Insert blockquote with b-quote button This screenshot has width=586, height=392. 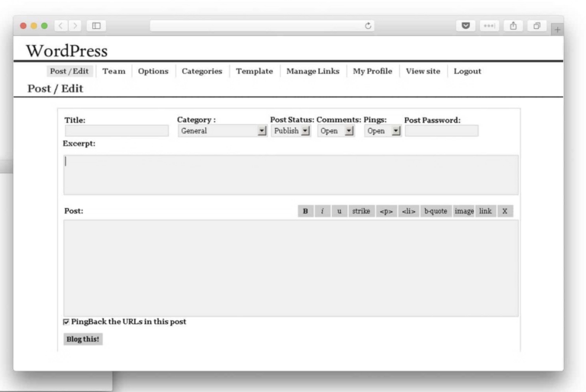tap(436, 211)
